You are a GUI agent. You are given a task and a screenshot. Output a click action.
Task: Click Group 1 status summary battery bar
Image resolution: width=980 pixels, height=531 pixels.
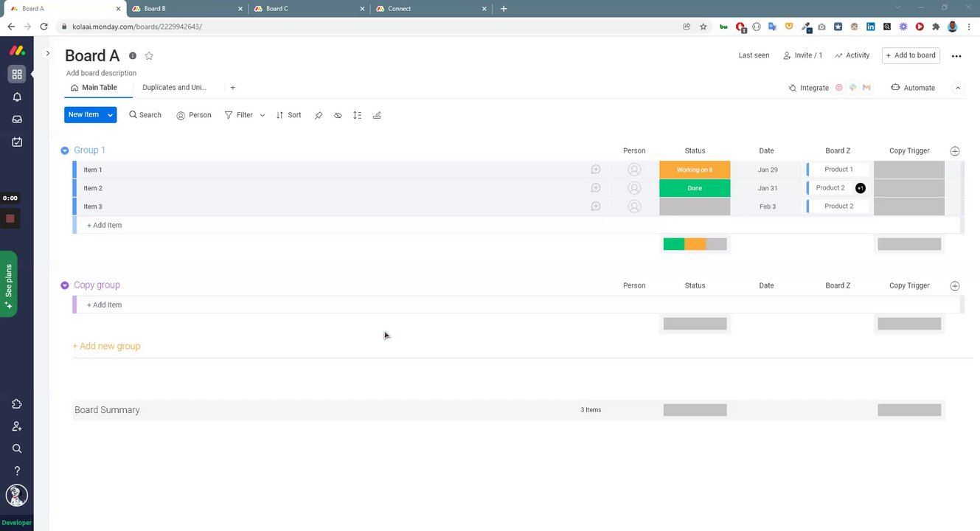pyautogui.click(x=695, y=244)
